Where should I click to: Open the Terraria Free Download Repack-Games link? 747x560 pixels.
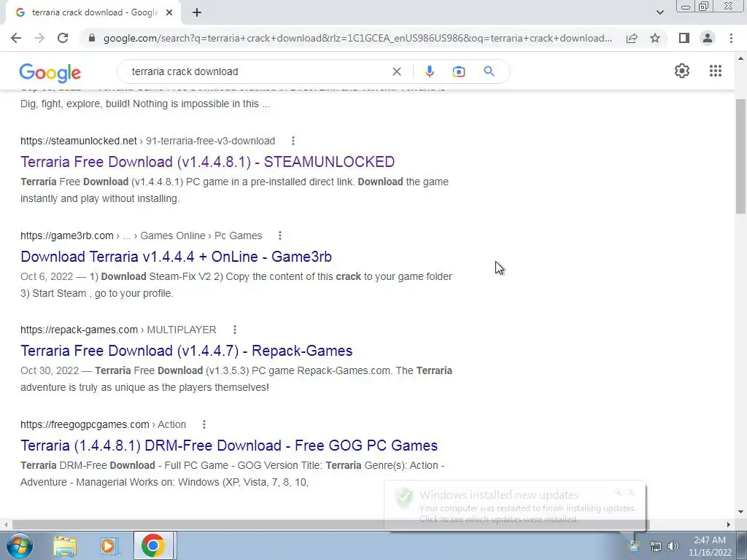pos(186,351)
